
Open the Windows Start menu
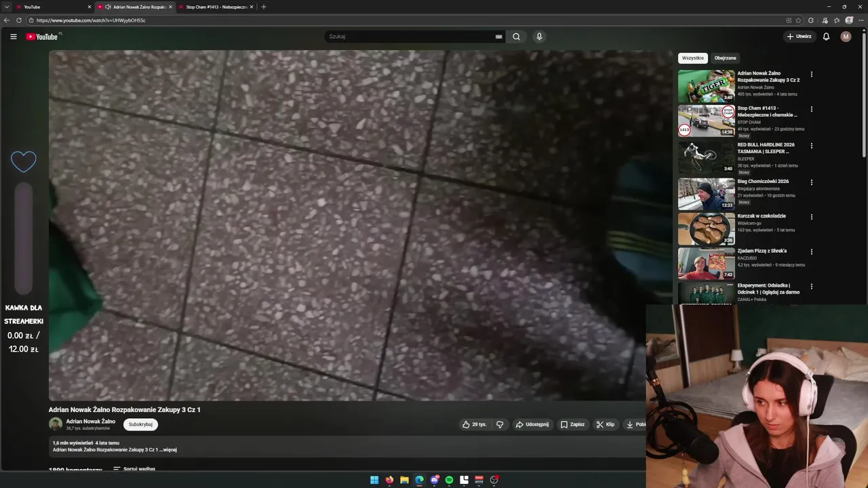(x=374, y=480)
